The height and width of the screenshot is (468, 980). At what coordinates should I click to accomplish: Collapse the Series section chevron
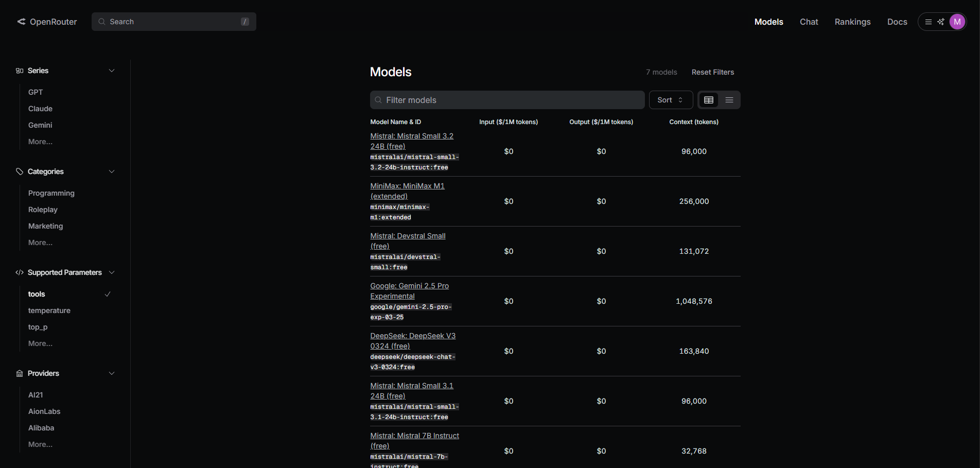pyautogui.click(x=112, y=71)
